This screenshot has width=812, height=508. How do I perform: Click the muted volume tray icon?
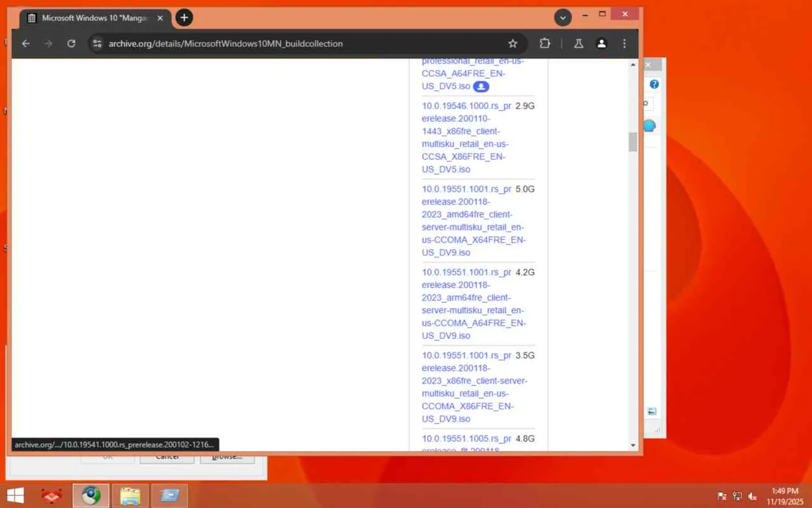[753, 496]
